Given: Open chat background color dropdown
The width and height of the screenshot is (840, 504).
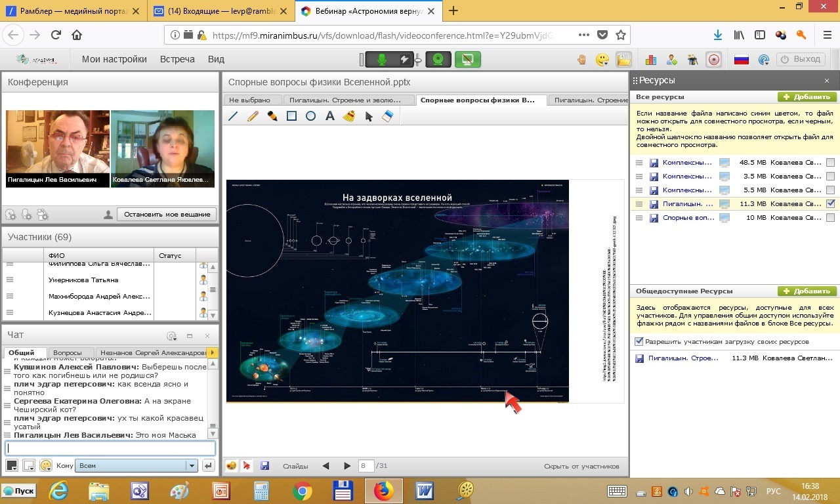Looking at the screenshot, I should pos(28,465).
